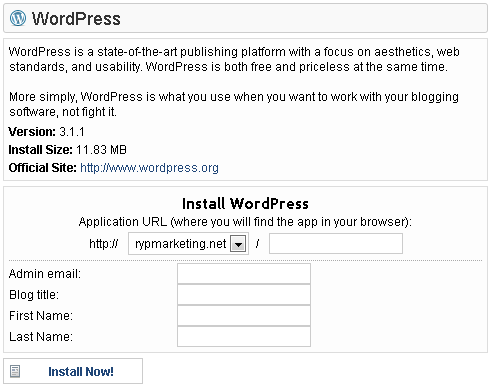
Task: Click the 'Application URL' instruction text
Action: pos(245,222)
